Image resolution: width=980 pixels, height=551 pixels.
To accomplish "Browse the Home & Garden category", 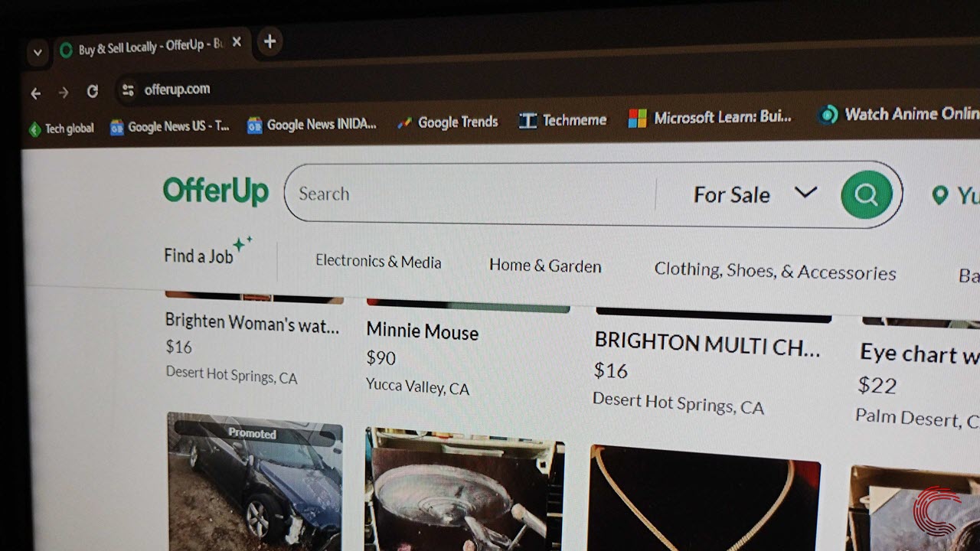I will tap(545, 266).
